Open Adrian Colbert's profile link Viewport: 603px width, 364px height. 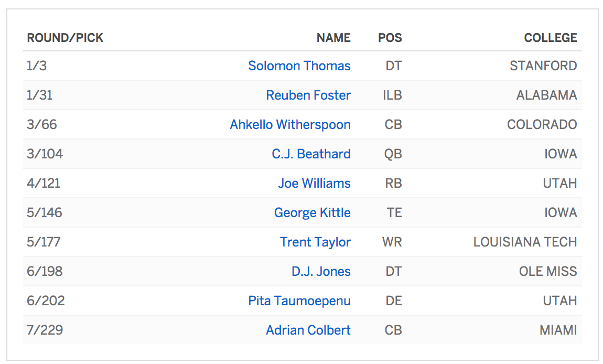[308, 330]
